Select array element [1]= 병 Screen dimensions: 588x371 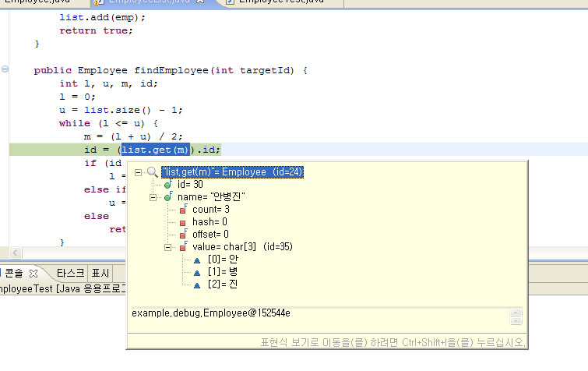point(223,271)
